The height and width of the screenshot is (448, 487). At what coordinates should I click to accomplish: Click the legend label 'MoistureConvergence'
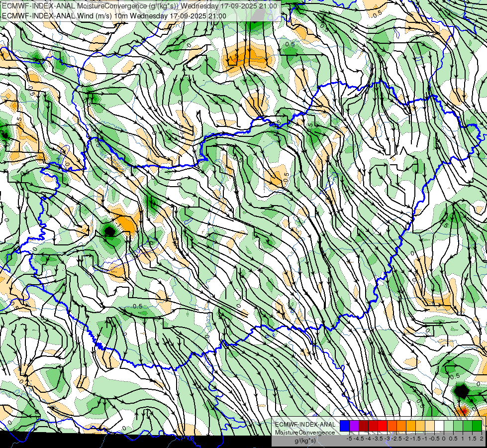click(305, 433)
